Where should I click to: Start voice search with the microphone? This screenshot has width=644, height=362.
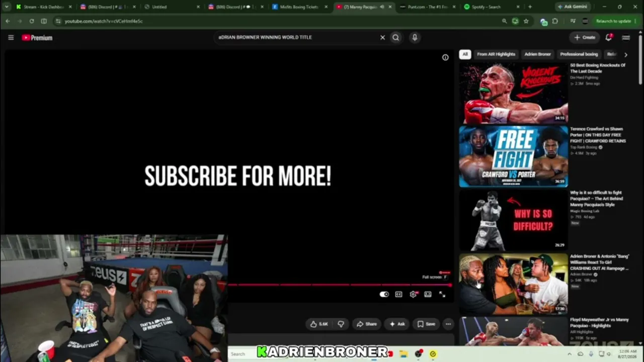[415, 37]
